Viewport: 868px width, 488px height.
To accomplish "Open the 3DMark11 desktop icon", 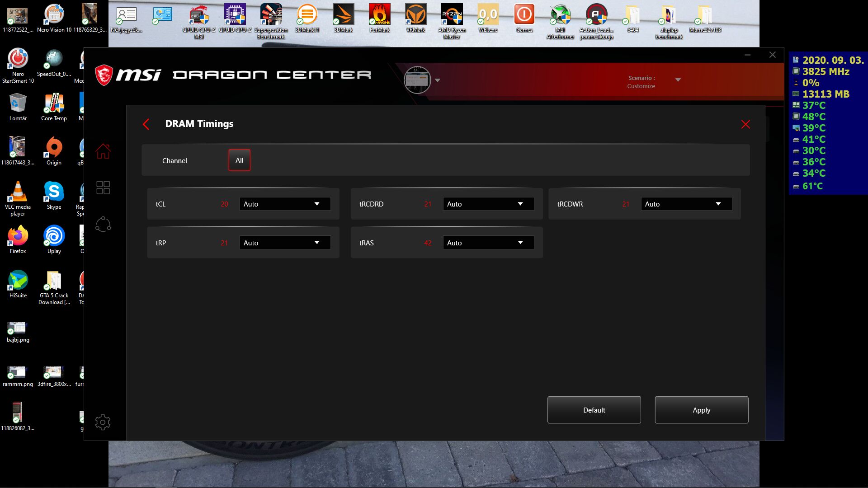I will (x=307, y=19).
